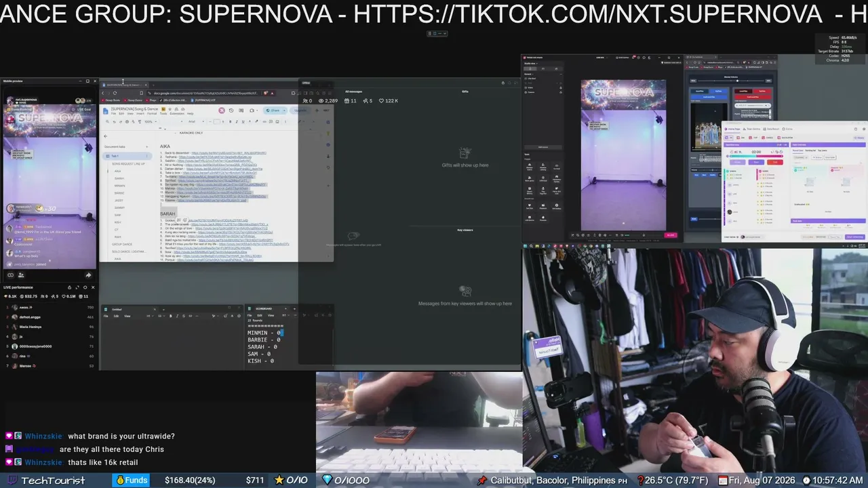Image resolution: width=868 pixels, height=488 pixels.
Task: Click Add source in TikTok LIVE Studio
Action: click(543, 147)
